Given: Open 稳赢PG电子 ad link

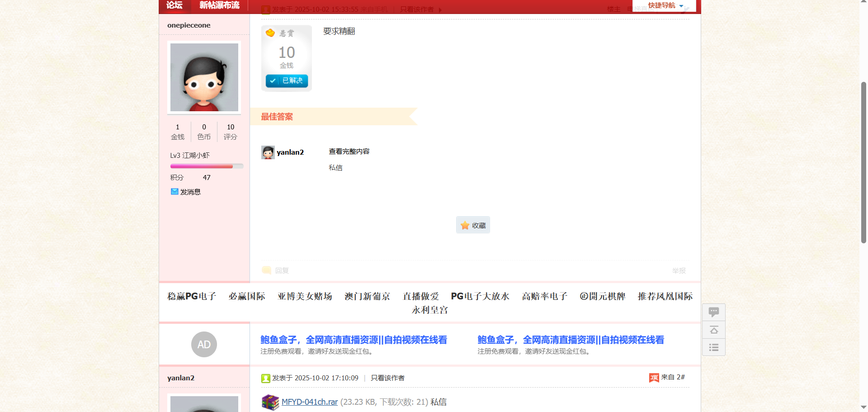Looking at the screenshot, I should click(x=192, y=296).
